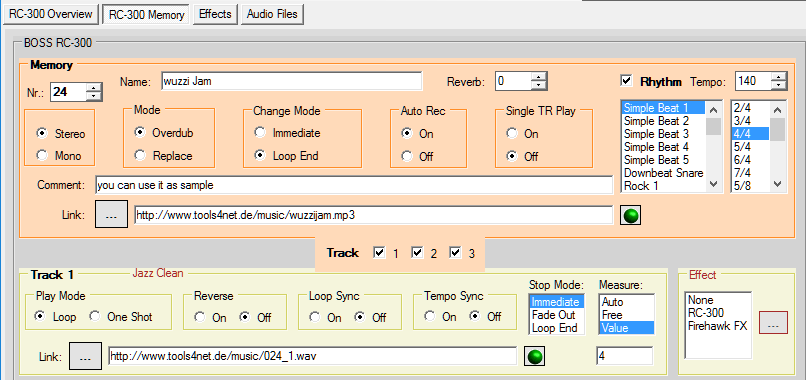Click browse button next to Track 1 Link
The width and height of the screenshot is (806, 380).
[x=86, y=356]
